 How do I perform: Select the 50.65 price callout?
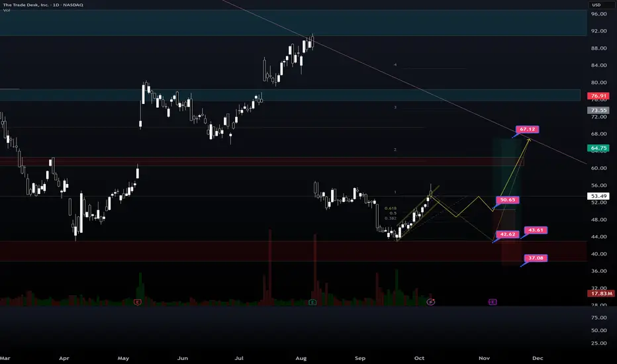tap(507, 200)
